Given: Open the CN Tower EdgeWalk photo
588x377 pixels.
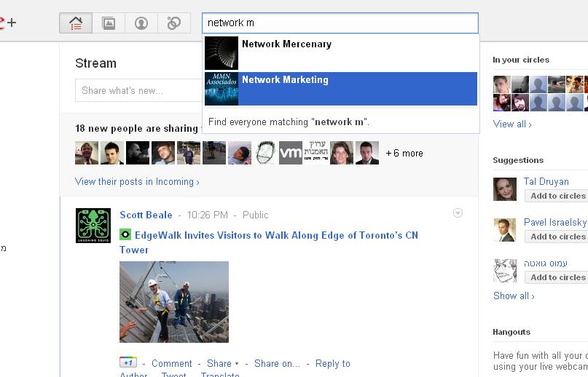Looking at the screenshot, I should [174, 302].
